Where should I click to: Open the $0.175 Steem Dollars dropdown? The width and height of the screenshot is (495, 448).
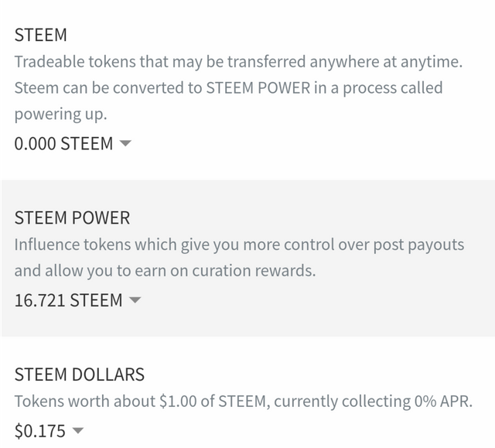(49, 431)
